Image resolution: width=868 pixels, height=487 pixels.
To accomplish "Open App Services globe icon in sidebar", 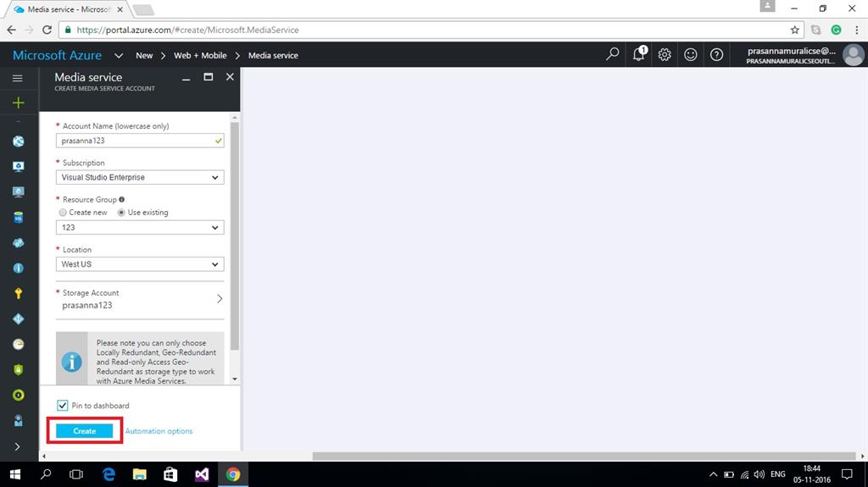I will (19, 141).
